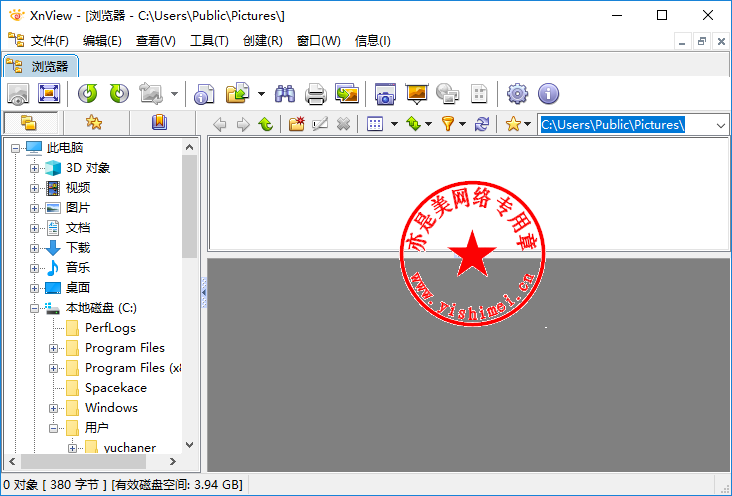Open file Properties icon
Viewport: 732px width, 496px height.
coord(204,94)
